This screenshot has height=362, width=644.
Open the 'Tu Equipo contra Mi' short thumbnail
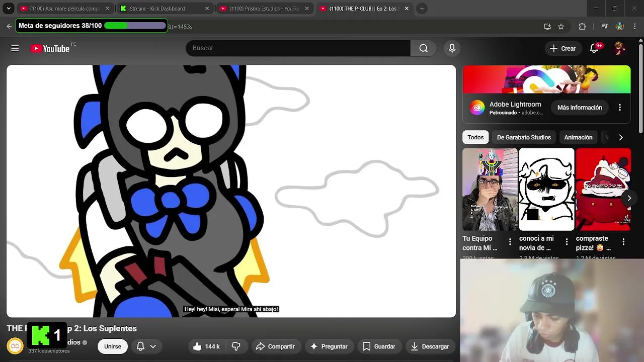(x=490, y=189)
